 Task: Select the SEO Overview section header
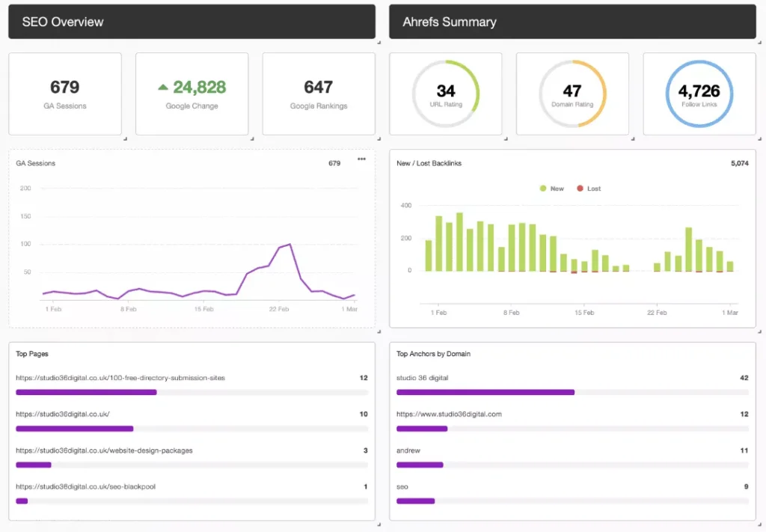tap(191, 22)
